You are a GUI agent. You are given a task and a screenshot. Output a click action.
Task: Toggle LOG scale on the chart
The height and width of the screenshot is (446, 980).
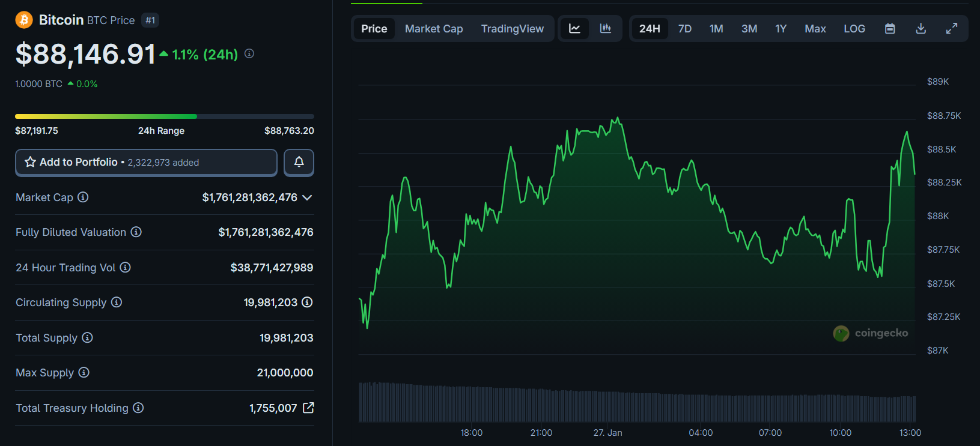[x=854, y=29]
